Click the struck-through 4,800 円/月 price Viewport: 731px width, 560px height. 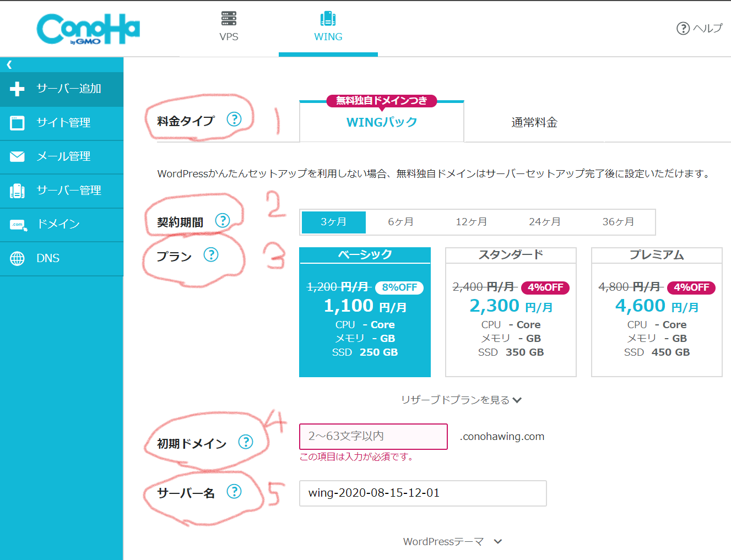[x=630, y=287]
